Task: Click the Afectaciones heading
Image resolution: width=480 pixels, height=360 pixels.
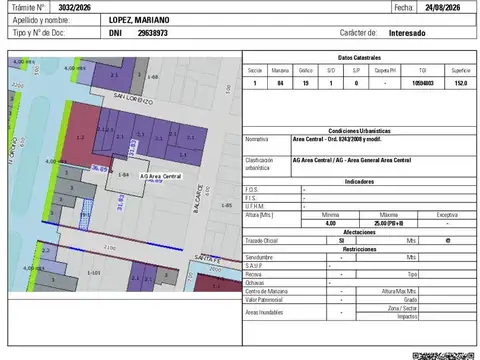Action: (x=359, y=232)
